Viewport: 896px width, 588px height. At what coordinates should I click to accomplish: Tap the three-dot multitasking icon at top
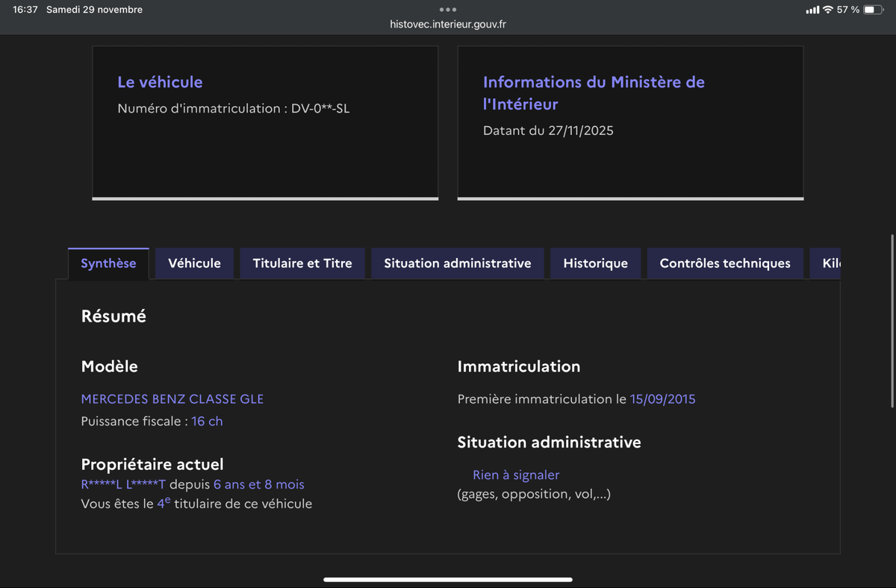pyautogui.click(x=448, y=10)
